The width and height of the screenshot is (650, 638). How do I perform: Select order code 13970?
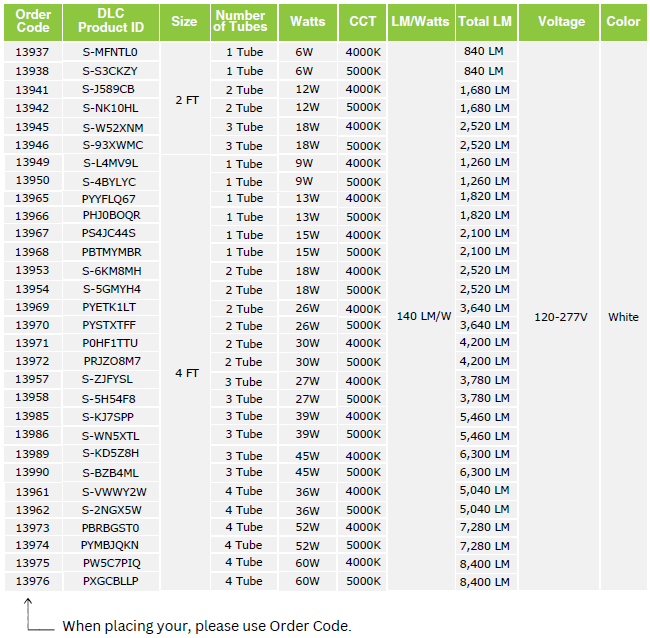32,325
